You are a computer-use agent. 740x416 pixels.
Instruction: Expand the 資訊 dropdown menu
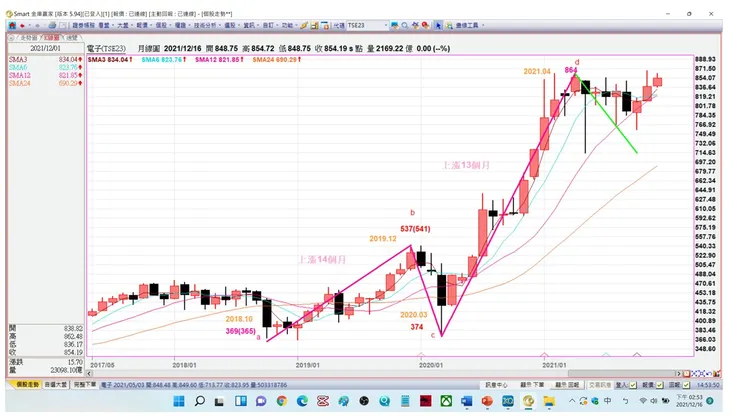[257, 25]
